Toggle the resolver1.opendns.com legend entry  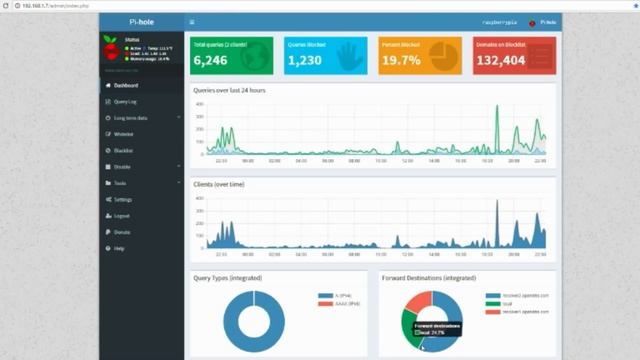(517, 312)
